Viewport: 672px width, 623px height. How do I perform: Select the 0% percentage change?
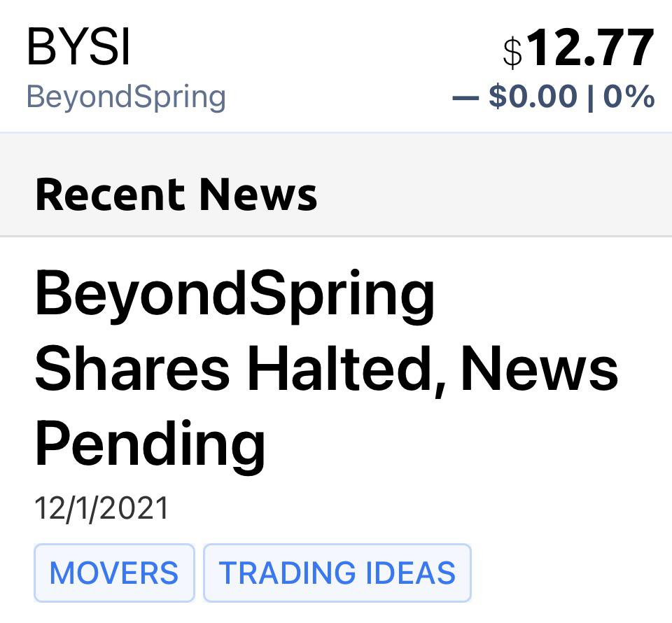point(633,97)
